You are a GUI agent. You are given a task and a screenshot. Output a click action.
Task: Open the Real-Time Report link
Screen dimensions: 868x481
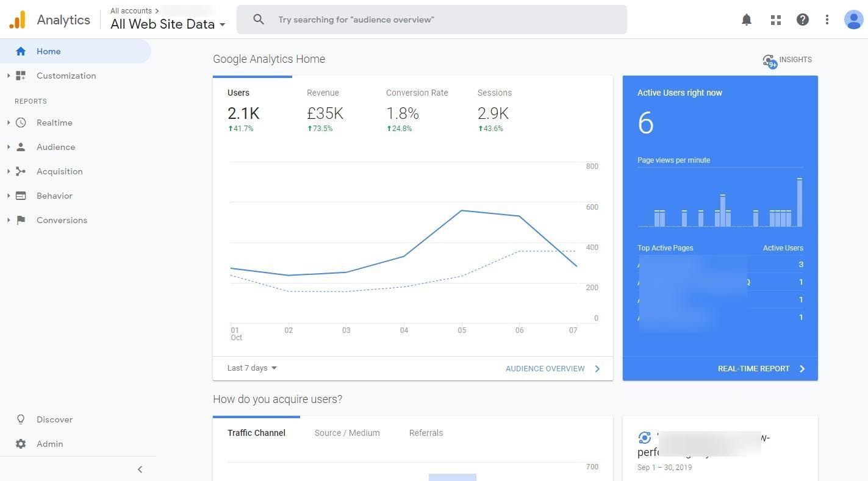(x=753, y=368)
